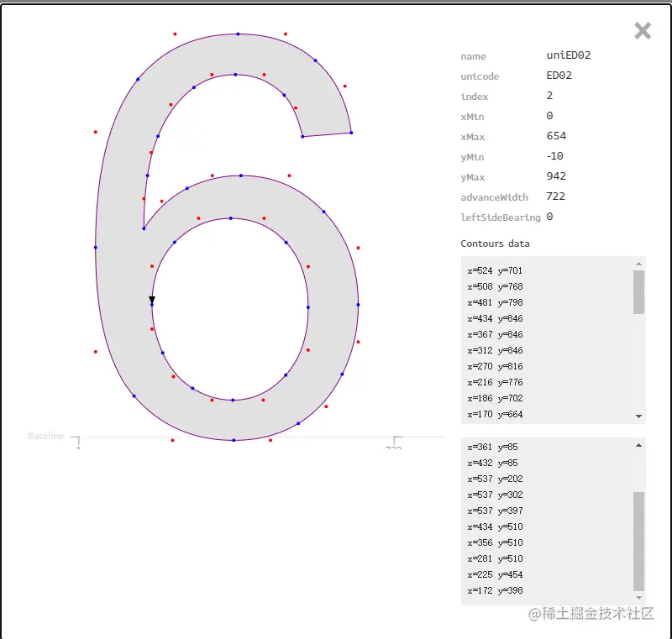
Task: Select the glyph name value uniED02
Action: (x=569, y=55)
